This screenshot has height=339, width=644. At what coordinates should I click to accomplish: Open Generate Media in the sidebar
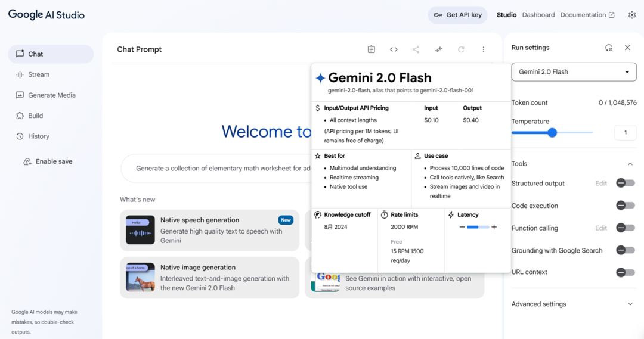pos(51,95)
